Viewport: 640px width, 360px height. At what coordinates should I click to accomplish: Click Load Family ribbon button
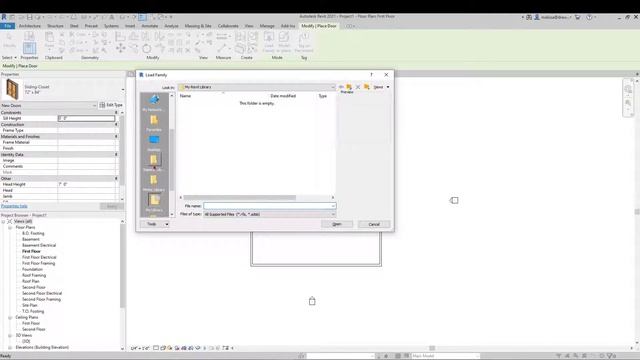tap(269, 42)
